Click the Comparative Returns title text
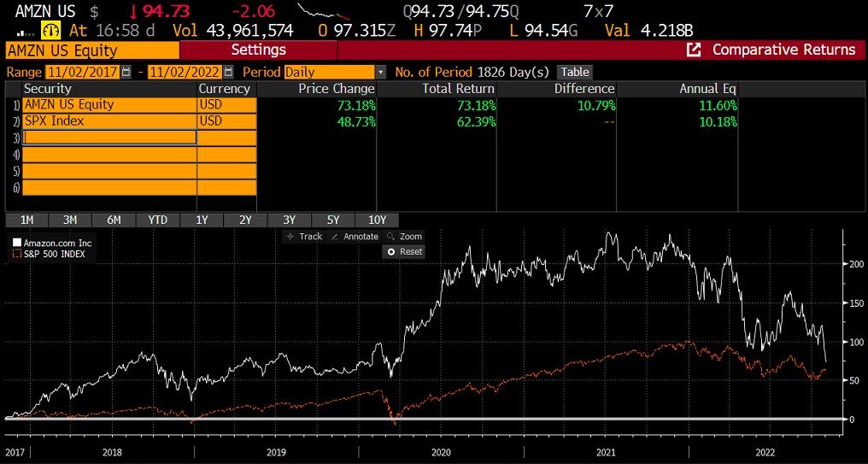The width and height of the screenshot is (868, 464). point(784,50)
